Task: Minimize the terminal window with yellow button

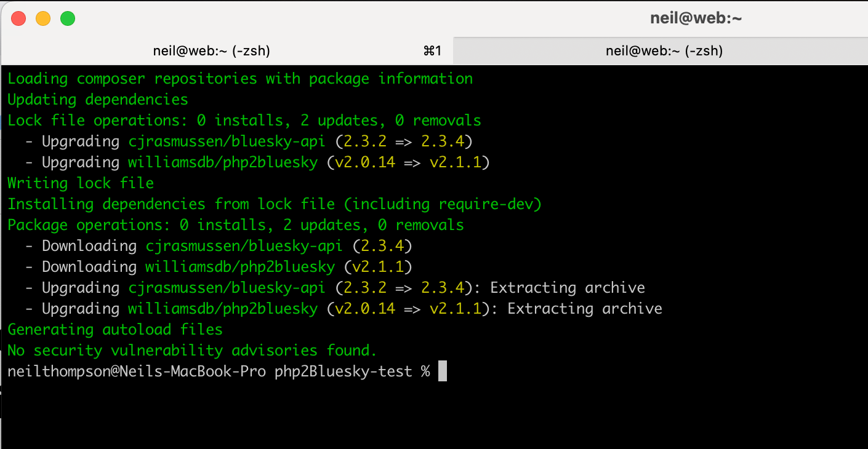Action: pos(43,18)
